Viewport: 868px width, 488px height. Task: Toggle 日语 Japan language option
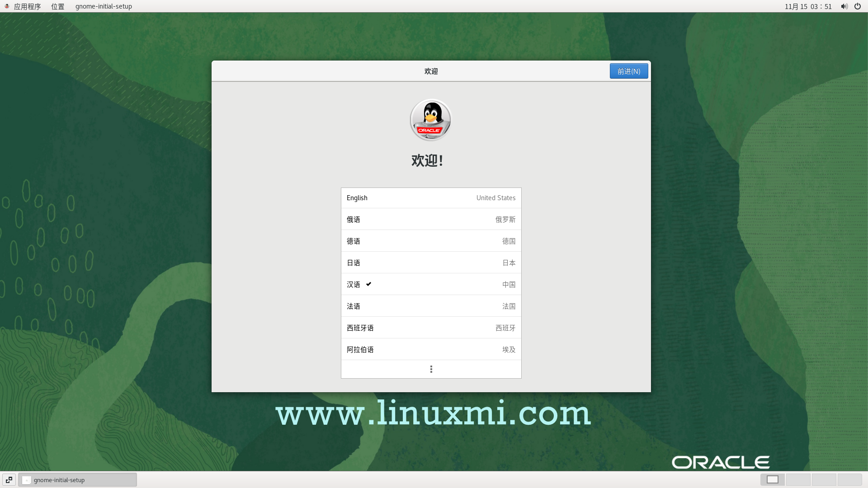click(x=430, y=262)
